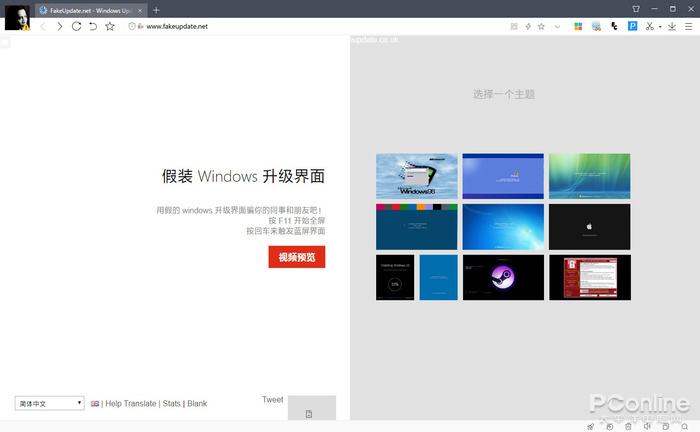Click the black footprint extension icon
Screen dimensions: 700x432
pos(614,26)
